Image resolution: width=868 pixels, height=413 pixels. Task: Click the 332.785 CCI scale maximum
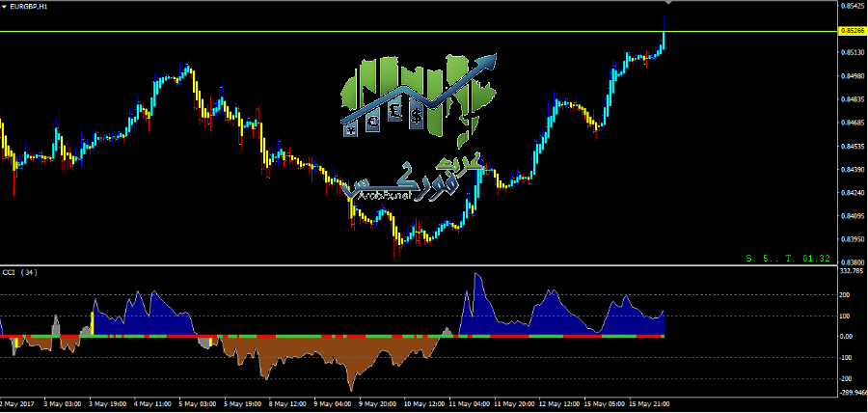[x=852, y=271]
